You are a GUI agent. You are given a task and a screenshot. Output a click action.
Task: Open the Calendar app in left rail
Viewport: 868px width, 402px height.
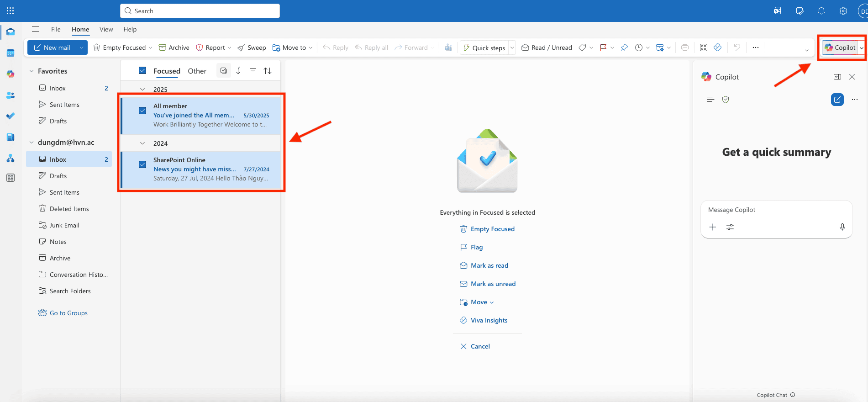point(11,53)
